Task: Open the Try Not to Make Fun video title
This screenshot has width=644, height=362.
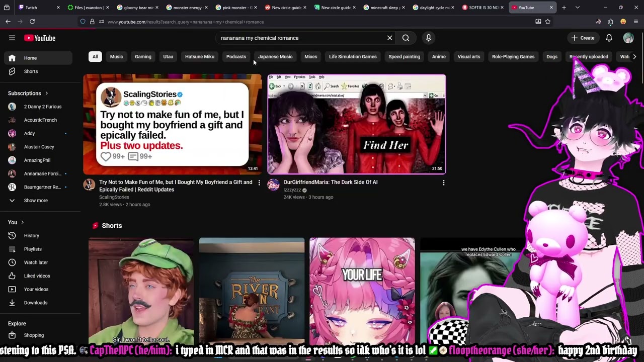Action: click(176, 186)
